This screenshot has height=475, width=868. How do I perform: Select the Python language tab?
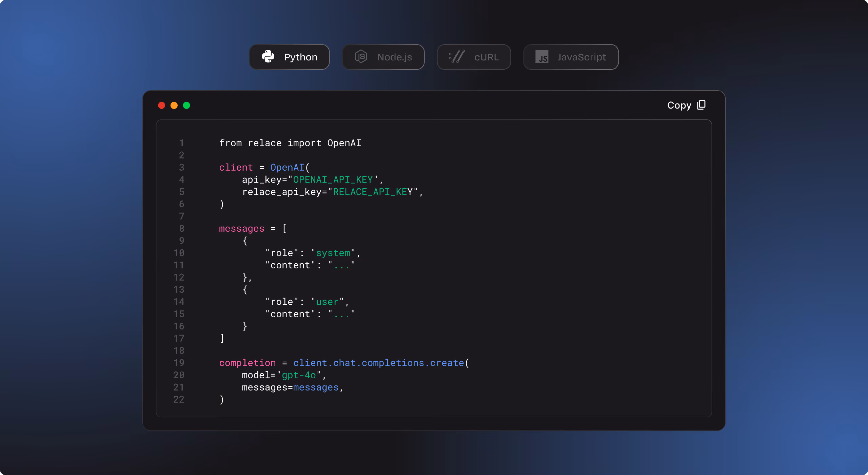[289, 57]
